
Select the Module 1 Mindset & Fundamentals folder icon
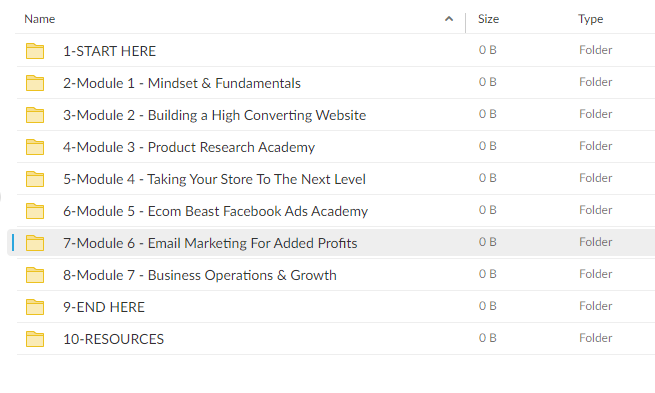pos(35,83)
